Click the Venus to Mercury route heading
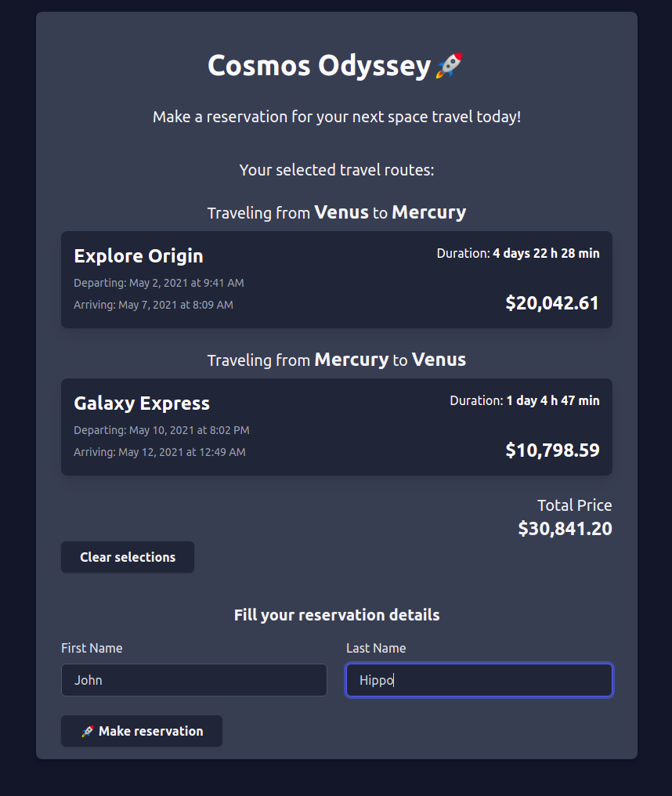Screen dimensions: 672x796 click(x=336, y=212)
